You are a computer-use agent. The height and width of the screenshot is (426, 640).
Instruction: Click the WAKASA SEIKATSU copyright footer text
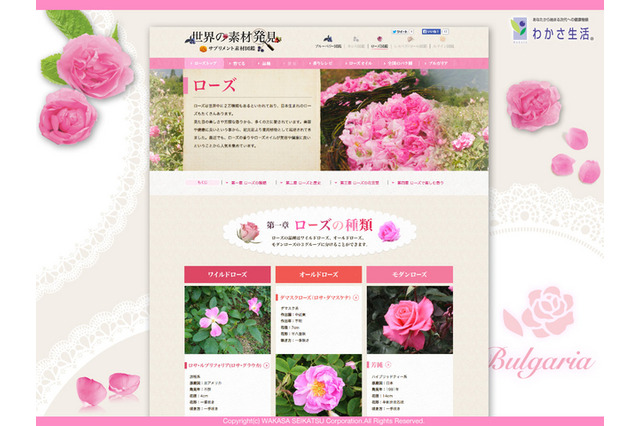coord(323,421)
